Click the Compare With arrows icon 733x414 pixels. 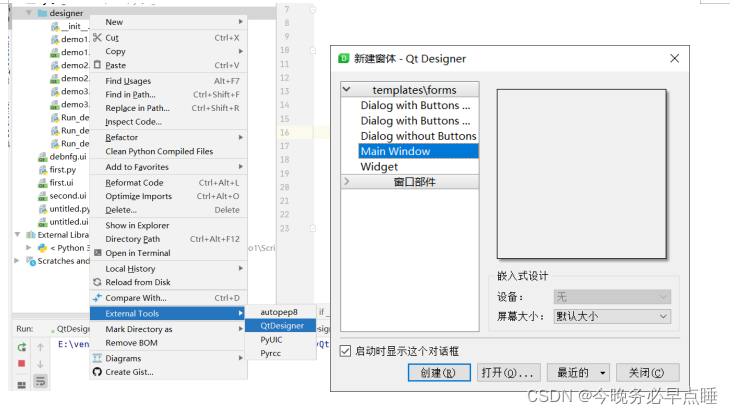tap(97, 298)
